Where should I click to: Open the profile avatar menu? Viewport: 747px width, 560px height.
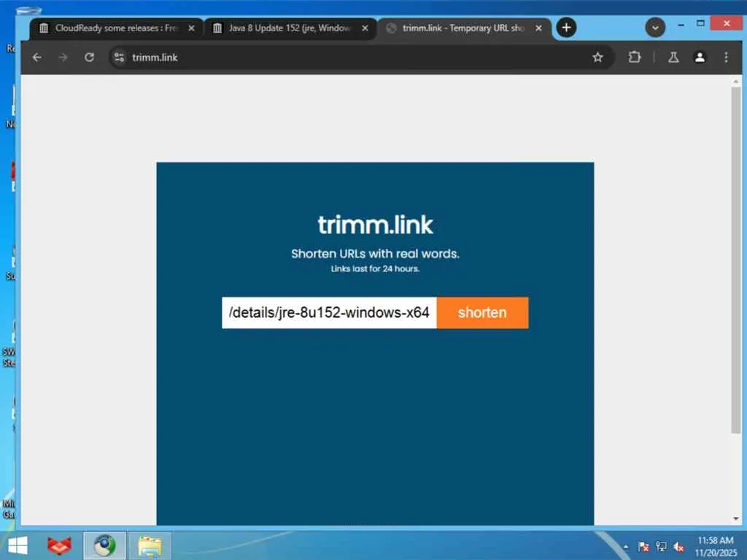pyautogui.click(x=700, y=58)
